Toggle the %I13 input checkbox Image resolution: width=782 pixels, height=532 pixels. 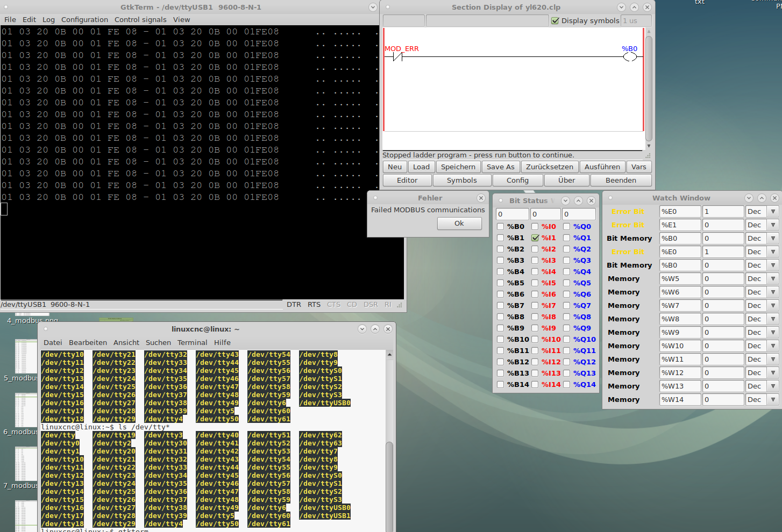tap(535, 373)
